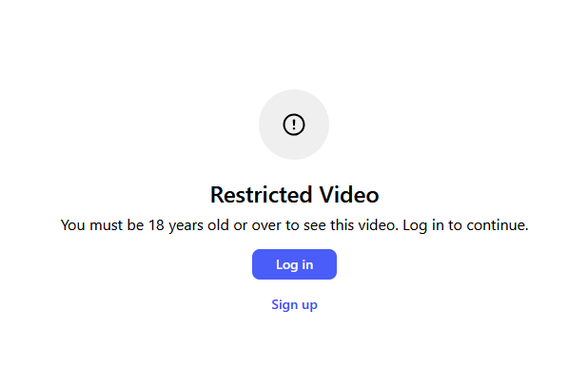
Task: Choose Log in below the age warning
Action: click(294, 264)
